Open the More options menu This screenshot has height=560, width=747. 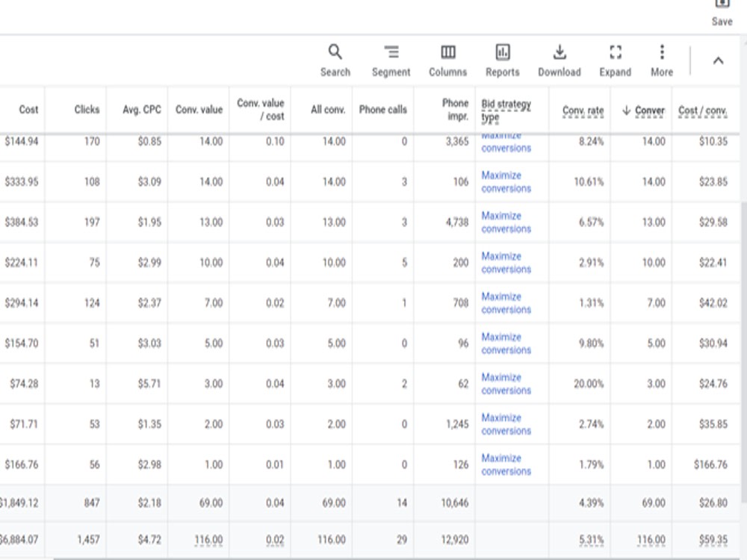tap(662, 60)
